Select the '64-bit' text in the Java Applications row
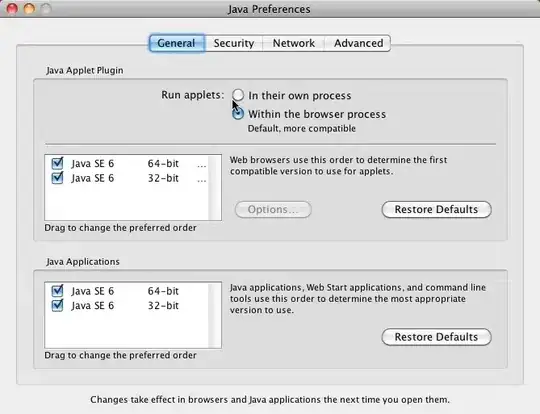540x414 pixels. pos(163,291)
